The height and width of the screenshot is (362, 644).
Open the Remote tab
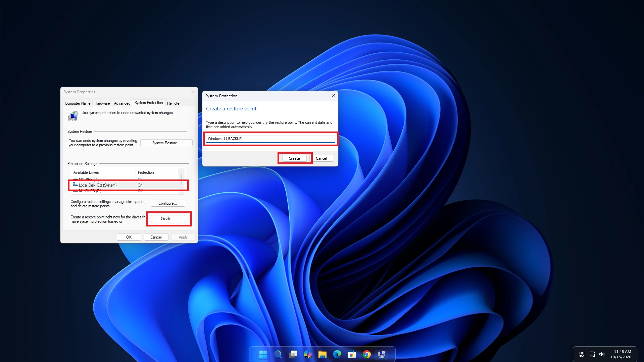click(173, 103)
